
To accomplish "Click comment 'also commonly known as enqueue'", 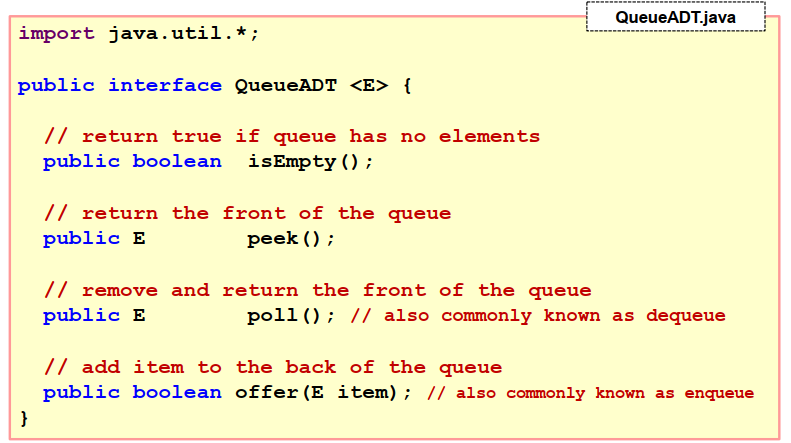I will pos(591,393).
